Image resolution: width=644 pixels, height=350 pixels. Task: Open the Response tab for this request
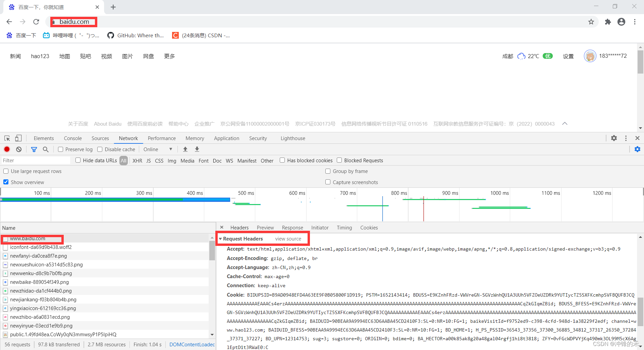(x=292, y=227)
